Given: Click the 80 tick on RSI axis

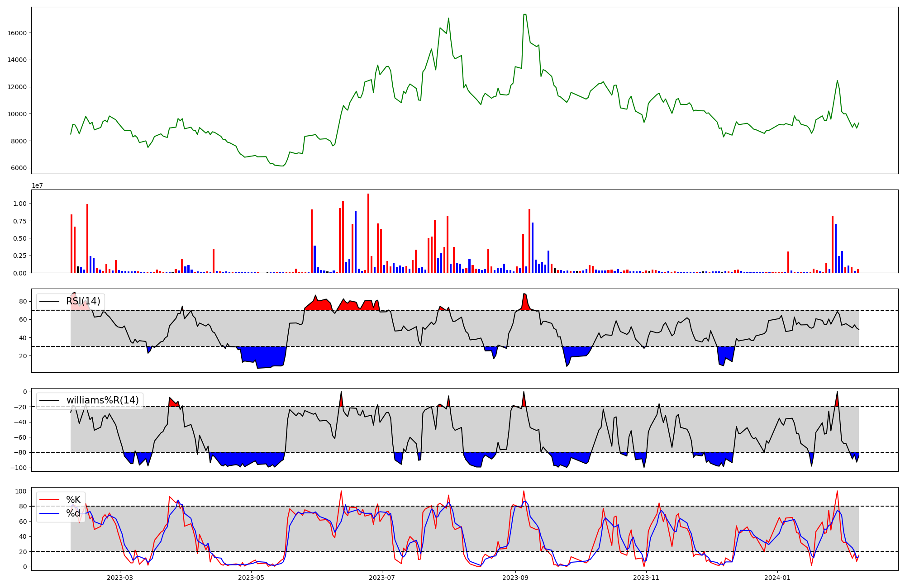Looking at the screenshot, I should click(x=23, y=301).
